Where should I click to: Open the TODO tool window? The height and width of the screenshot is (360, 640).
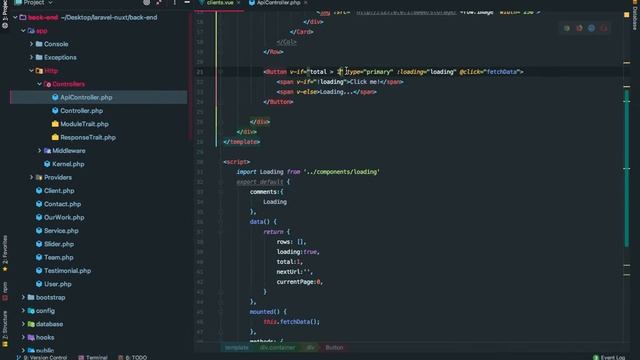coord(132,357)
